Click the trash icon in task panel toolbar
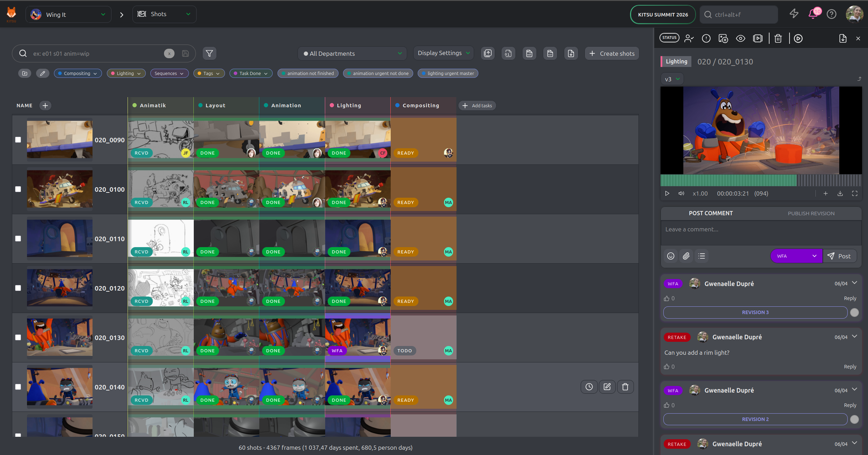868x455 pixels. tap(778, 38)
